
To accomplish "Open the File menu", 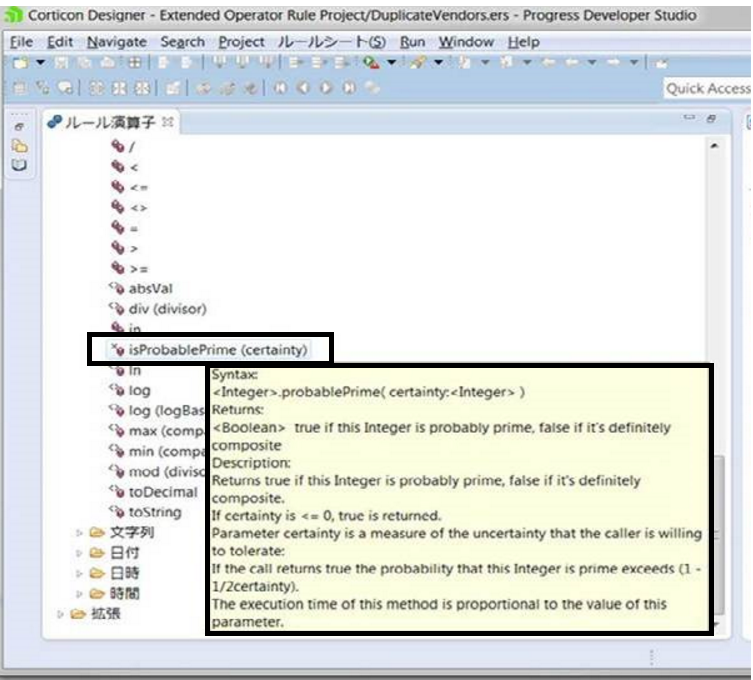I will (22, 42).
